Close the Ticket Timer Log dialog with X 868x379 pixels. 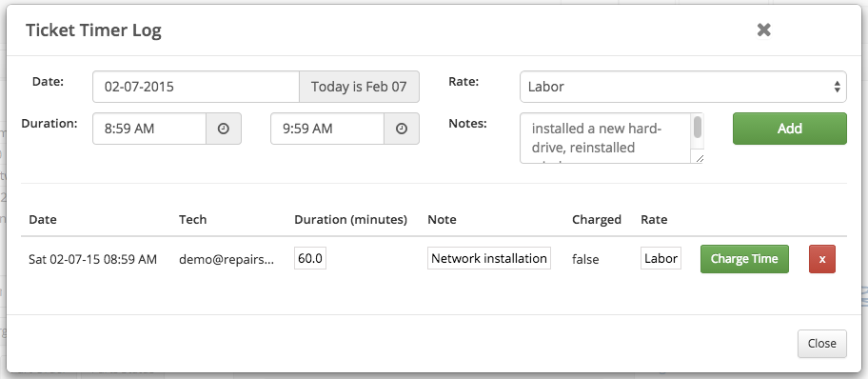click(763, 30)
